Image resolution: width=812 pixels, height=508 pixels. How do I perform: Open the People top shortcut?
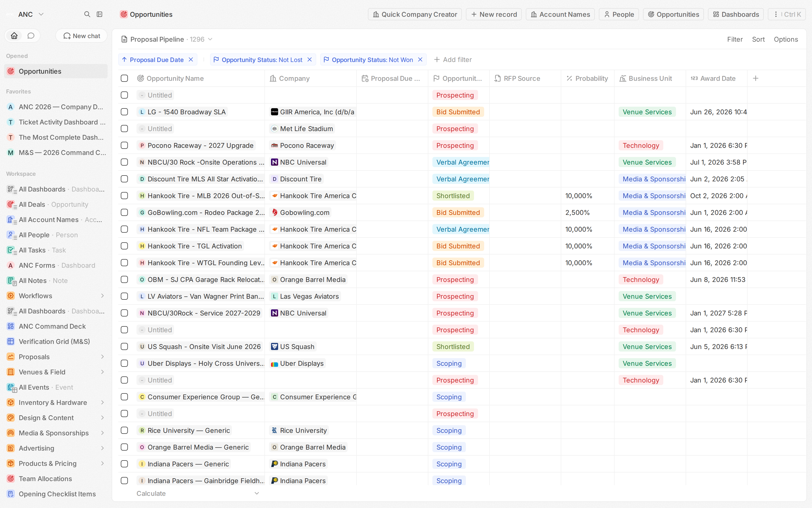click(619, 14)
